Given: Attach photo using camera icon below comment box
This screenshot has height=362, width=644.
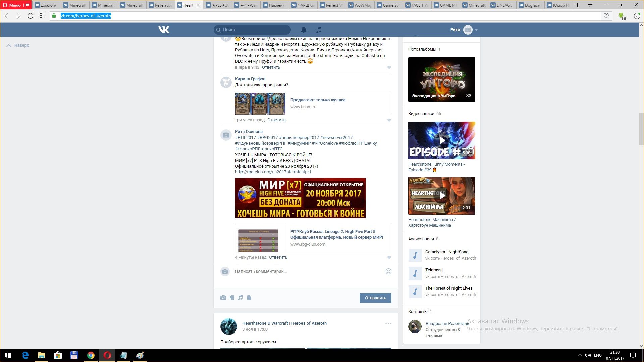Looking at the screenshot, I should point(223,298).
